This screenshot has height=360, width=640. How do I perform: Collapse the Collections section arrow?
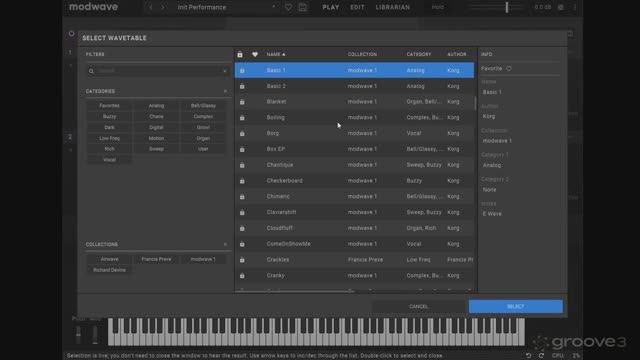225,244
